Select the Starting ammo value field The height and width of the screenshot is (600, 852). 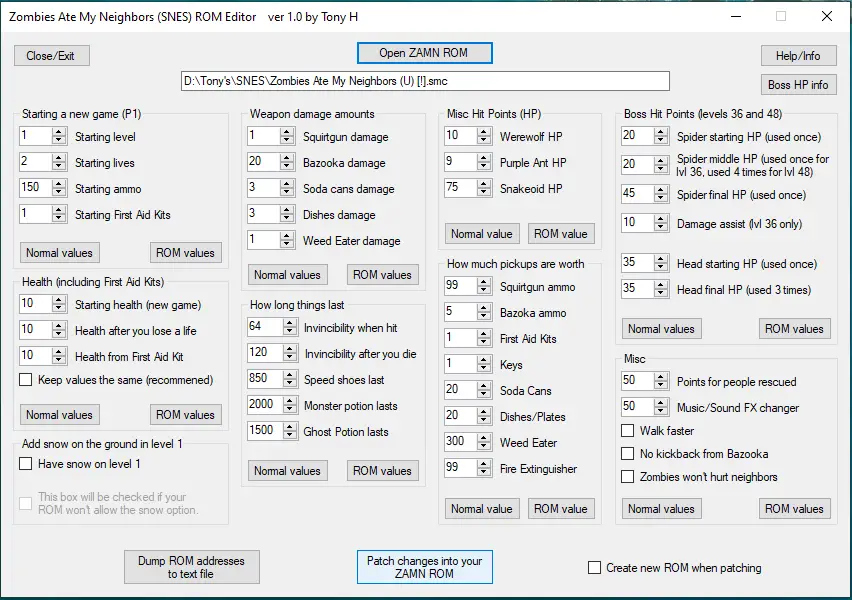click(x=35, y=188)
